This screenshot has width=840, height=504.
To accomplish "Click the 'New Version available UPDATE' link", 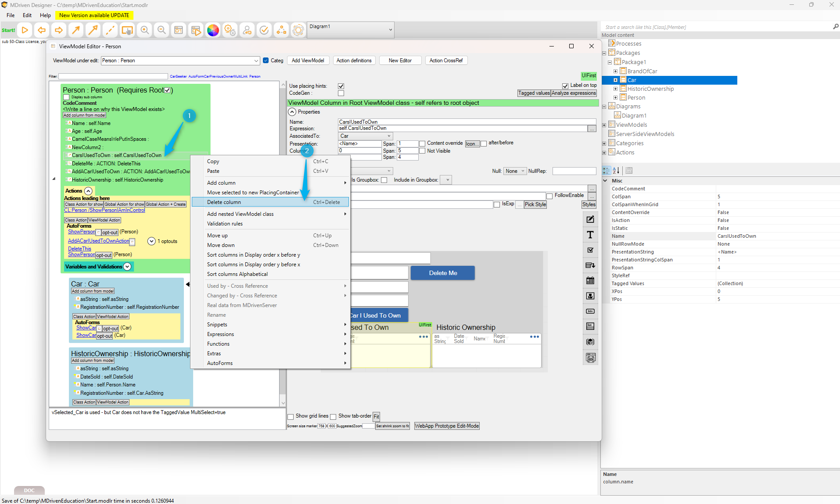I will pos(94,15).
